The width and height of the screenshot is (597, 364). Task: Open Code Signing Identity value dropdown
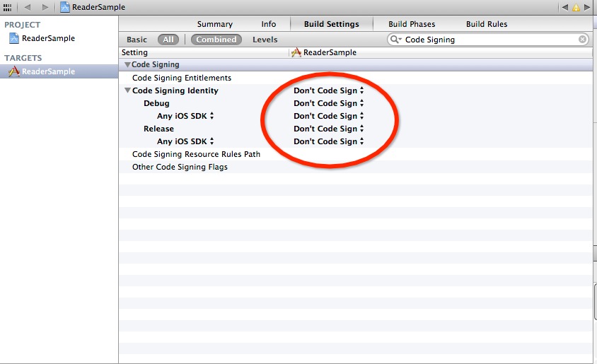click(329, 90)
